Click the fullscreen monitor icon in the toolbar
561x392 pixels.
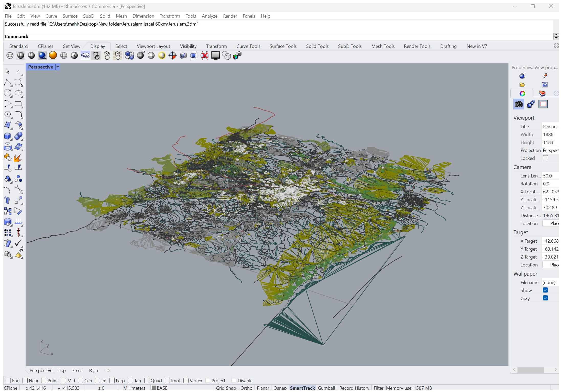pos(216,55)
